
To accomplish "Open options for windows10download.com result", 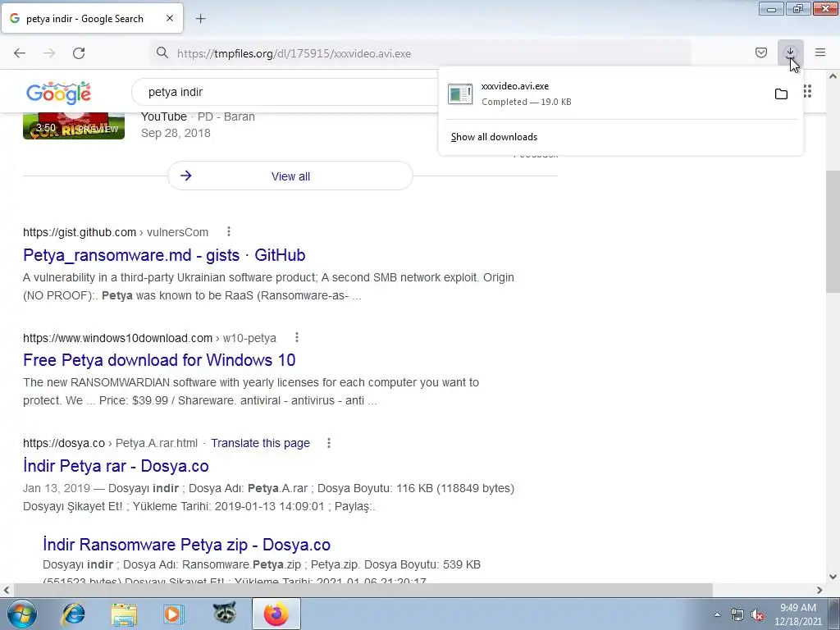I will [297, 337].
